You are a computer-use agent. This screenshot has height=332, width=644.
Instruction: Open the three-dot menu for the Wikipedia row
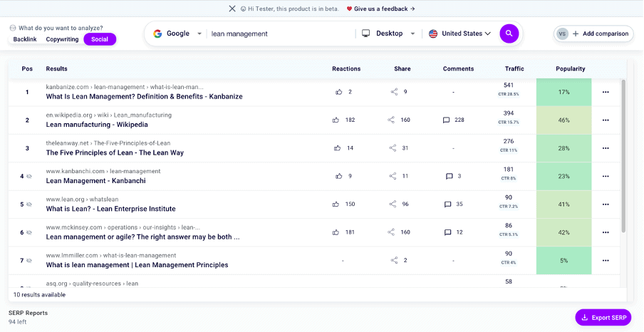pyautogui.click(x=606, y=120)
